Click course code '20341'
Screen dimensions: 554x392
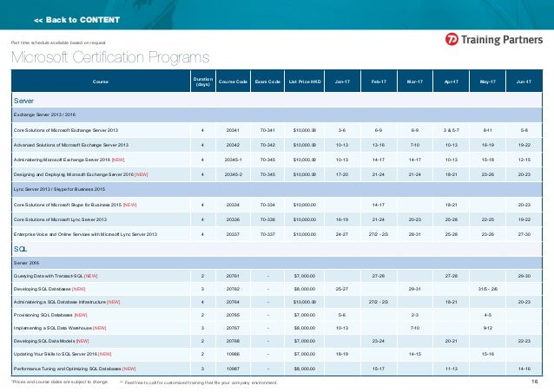[233, 130]
